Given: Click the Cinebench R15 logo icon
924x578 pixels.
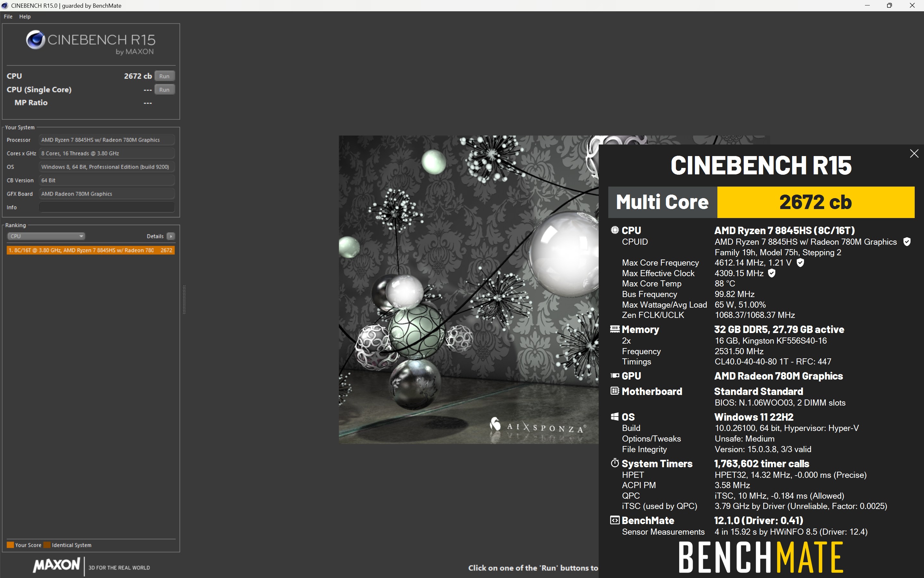Looking at the screenshot, I should point(36,40).
